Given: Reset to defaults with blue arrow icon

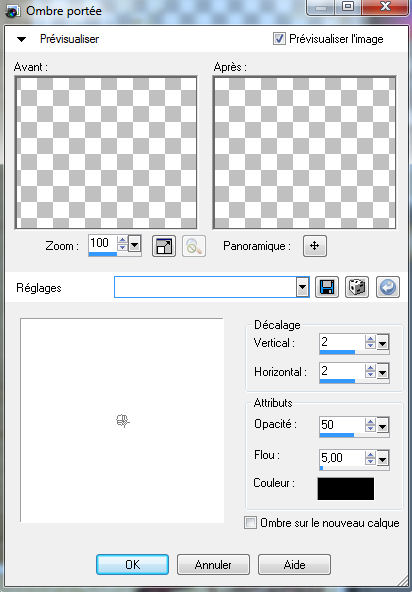Looking at the screenshot, I should pos(388,287).
